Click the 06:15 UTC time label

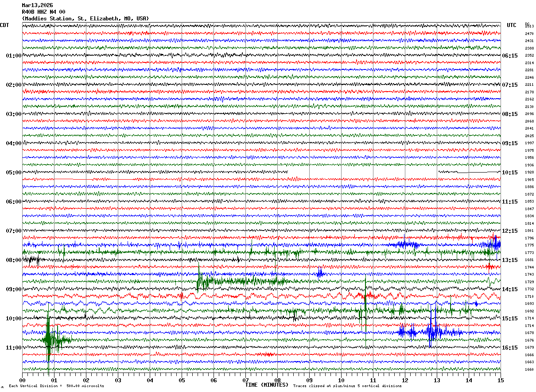(x=509, y=56)
